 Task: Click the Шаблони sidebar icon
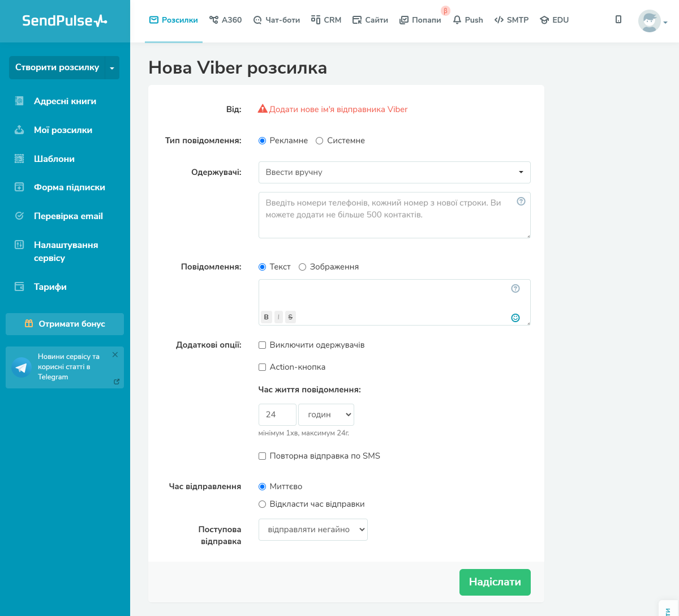click(x=19, y=159)
